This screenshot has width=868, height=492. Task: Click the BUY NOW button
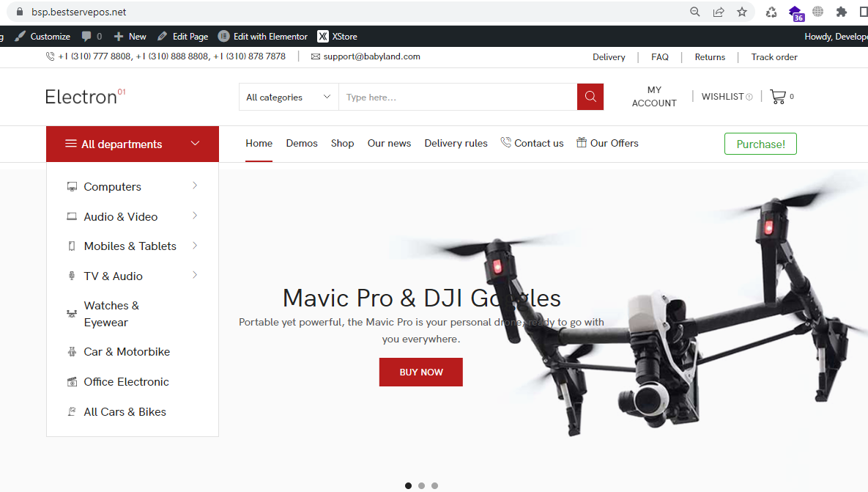coord(420,372)
